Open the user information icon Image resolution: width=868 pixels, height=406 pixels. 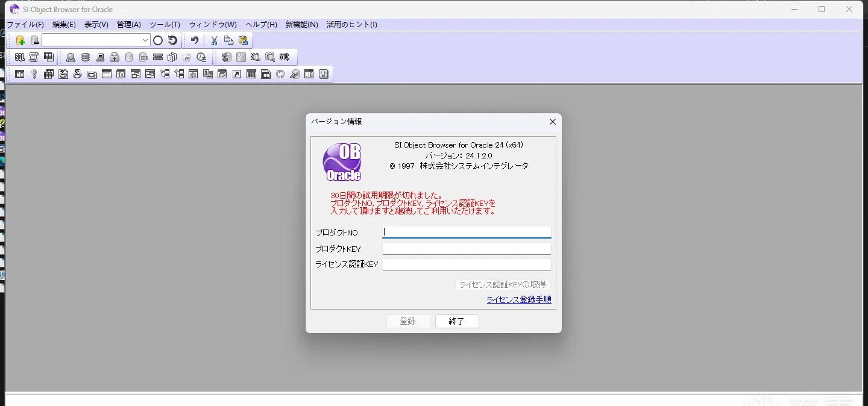(x=71, y=57)
